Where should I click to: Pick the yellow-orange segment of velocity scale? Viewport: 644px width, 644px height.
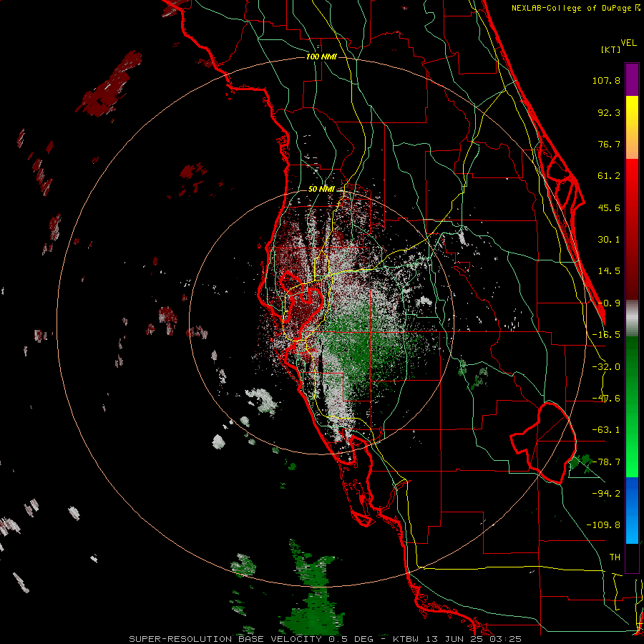coord(632,127)
